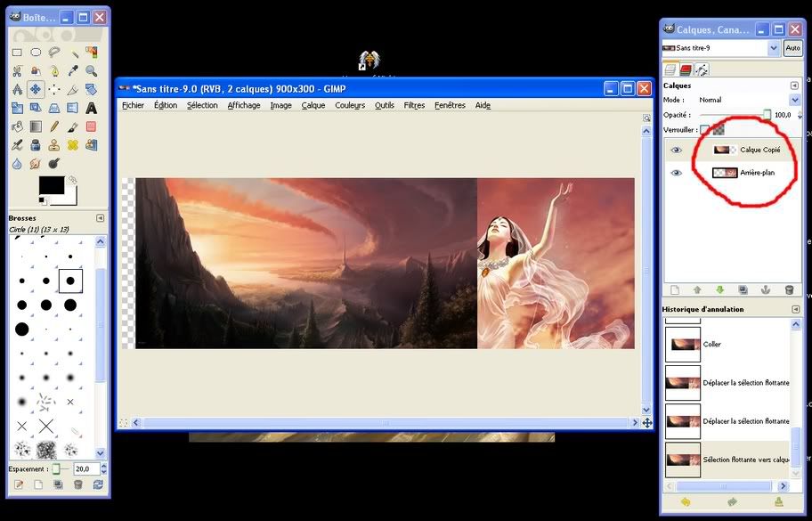The width and height of the screenshot is (812, 521).
Task: Select the Eraser tool
Action: (92, 126)
